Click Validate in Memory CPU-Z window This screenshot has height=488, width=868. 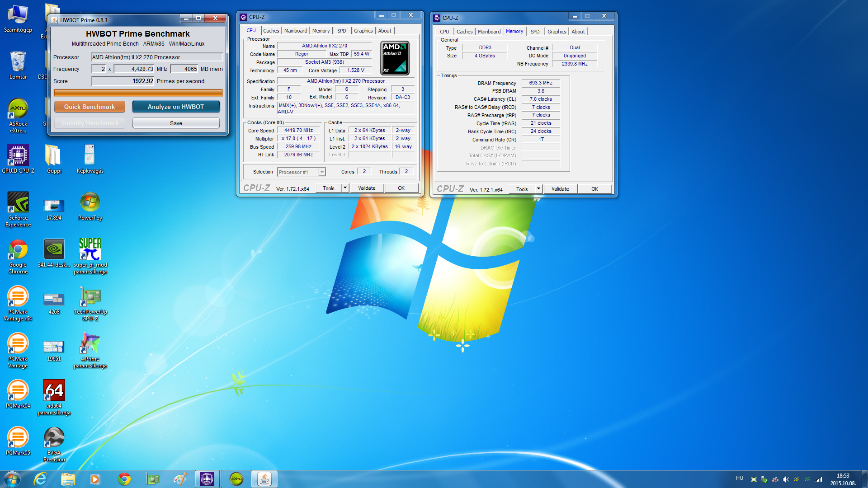[x=560, y=189]
